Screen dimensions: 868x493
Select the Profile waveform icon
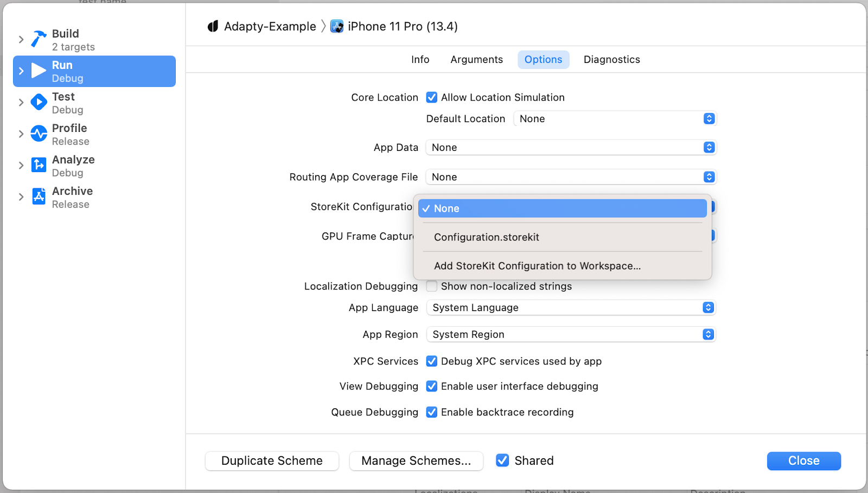coord(39,134)
